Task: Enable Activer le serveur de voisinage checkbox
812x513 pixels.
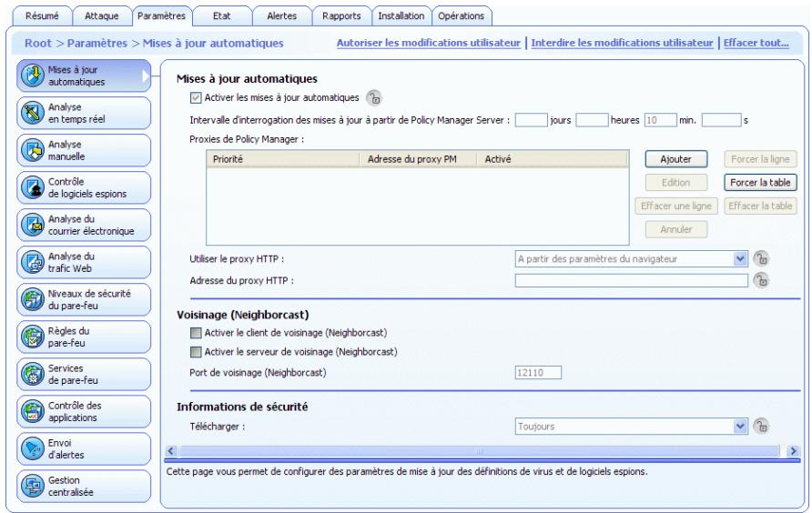Action: 196,352
